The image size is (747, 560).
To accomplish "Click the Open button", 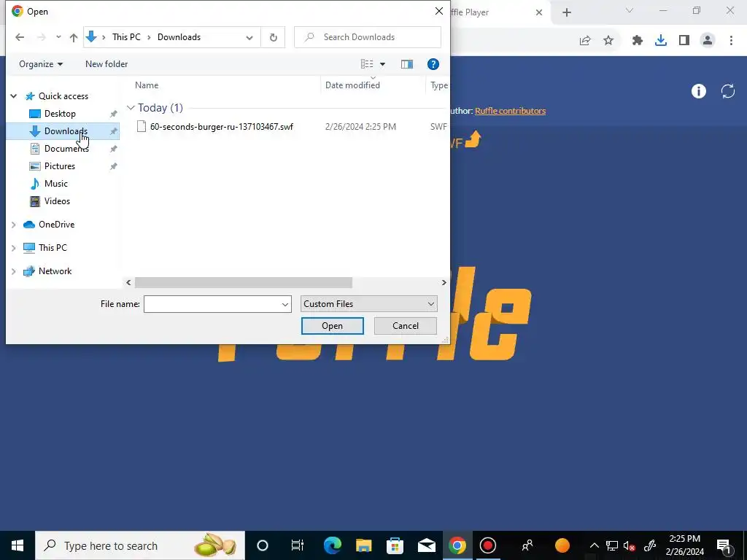I will click(332, 326).
